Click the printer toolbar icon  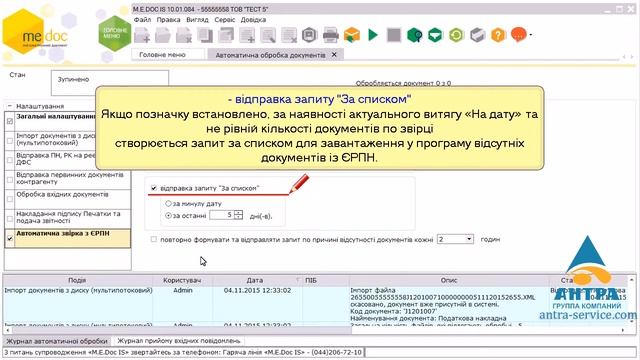click(x=331, y=35)
